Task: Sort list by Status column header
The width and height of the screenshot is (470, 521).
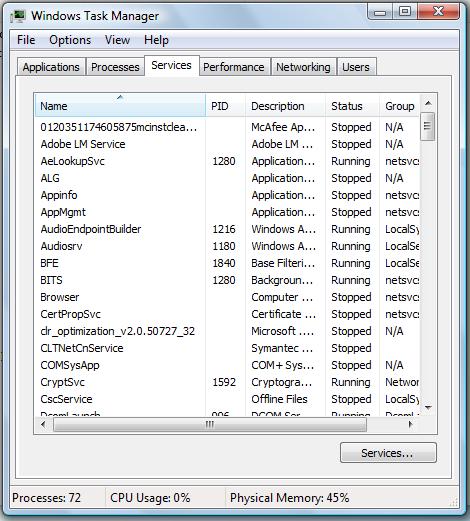Action: click(353, 106)
